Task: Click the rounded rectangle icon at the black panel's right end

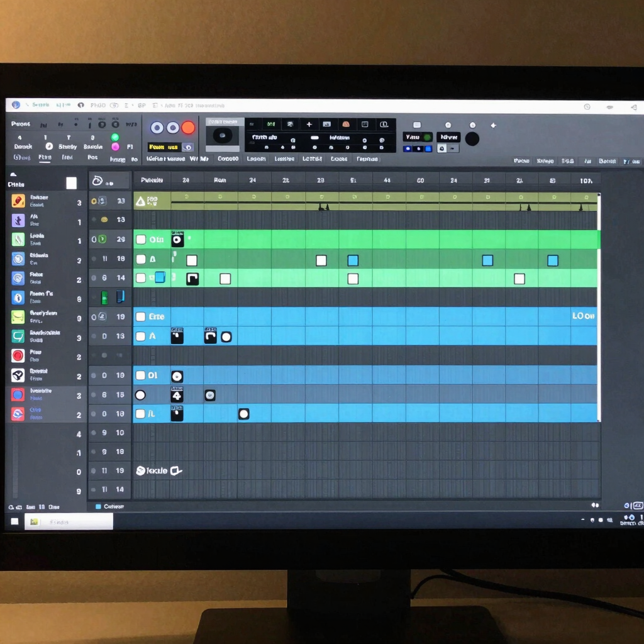Action: pyautogui.click(x=384, y=125)
